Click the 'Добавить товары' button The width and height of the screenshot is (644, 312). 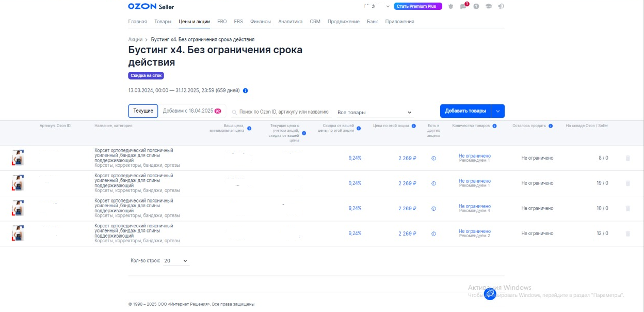(465, 111)
